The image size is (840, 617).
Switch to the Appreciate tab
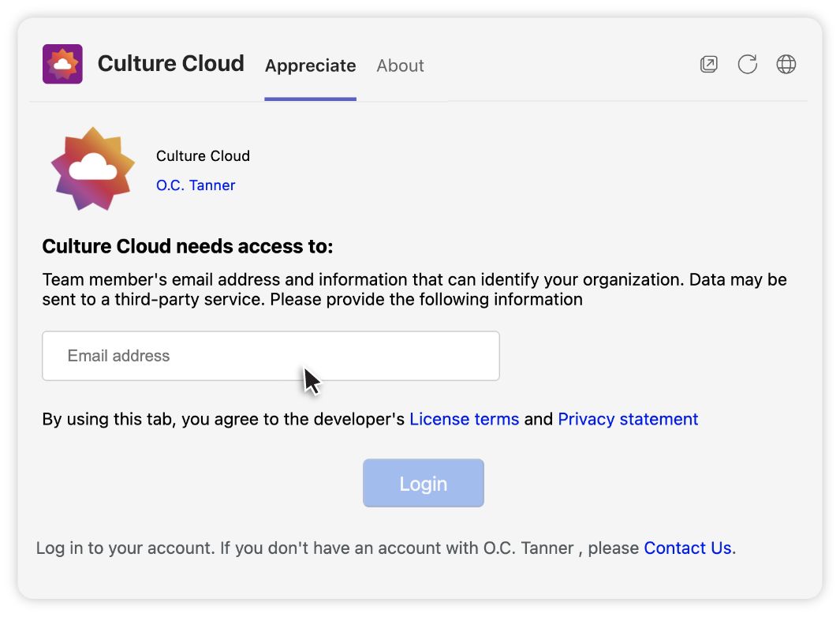click(x=310, y=65)
